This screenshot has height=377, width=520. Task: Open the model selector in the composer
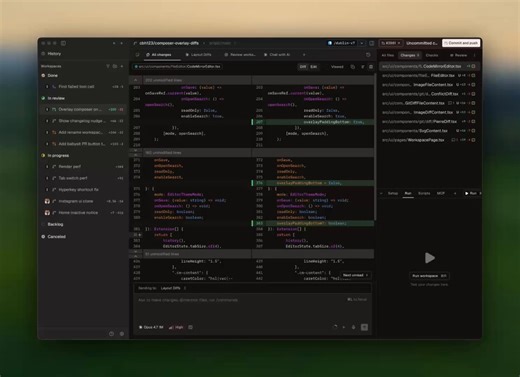tap(151, 327)
